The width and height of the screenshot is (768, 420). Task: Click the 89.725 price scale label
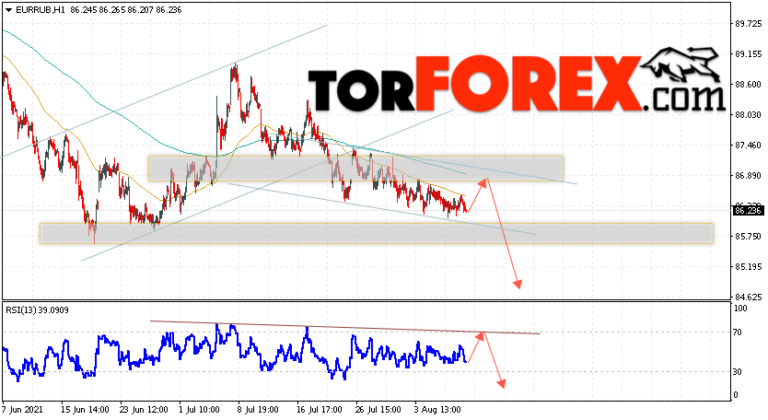coord(748,24)
